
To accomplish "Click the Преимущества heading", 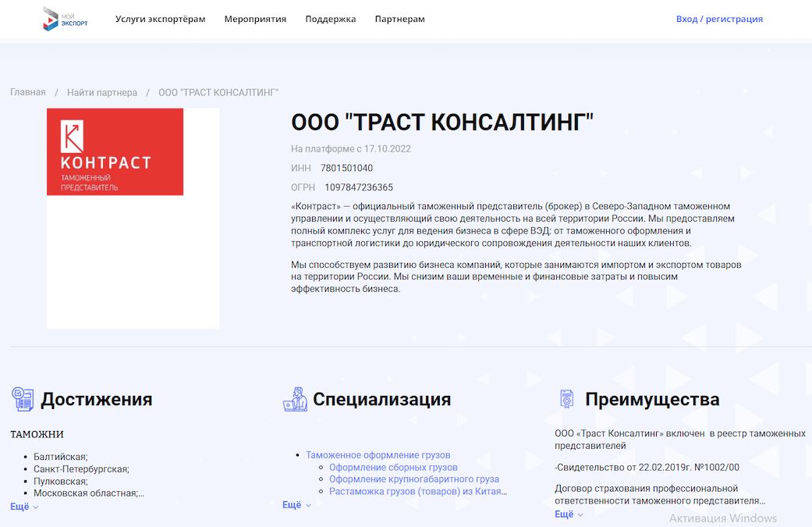I will pyautogui.click(x=653, y=400).
